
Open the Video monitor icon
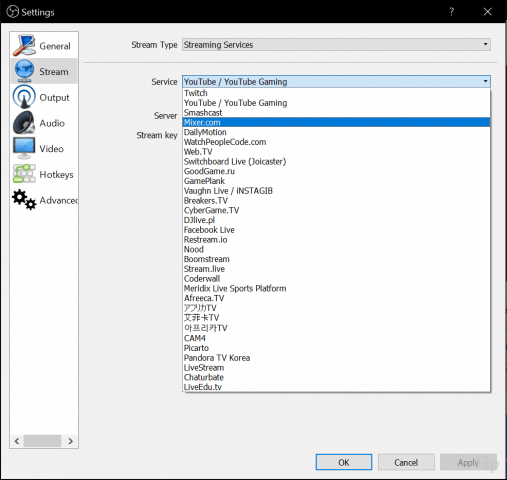[x=24, y=148]
